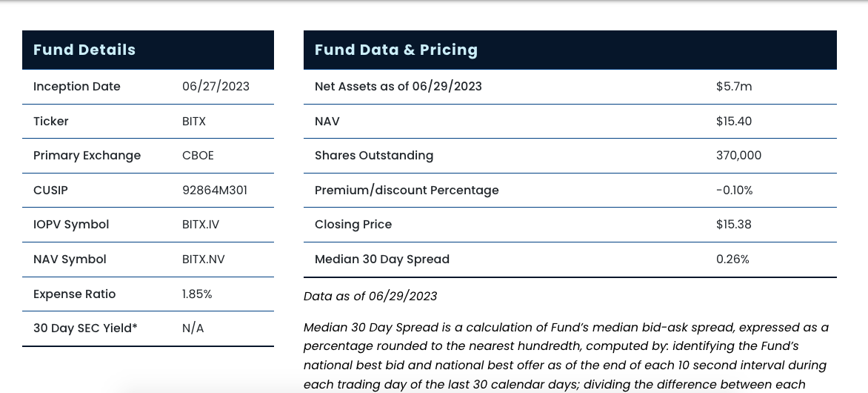868x393 pixels.
Task: Click the Fund Details header
Action: click(84, 50)
